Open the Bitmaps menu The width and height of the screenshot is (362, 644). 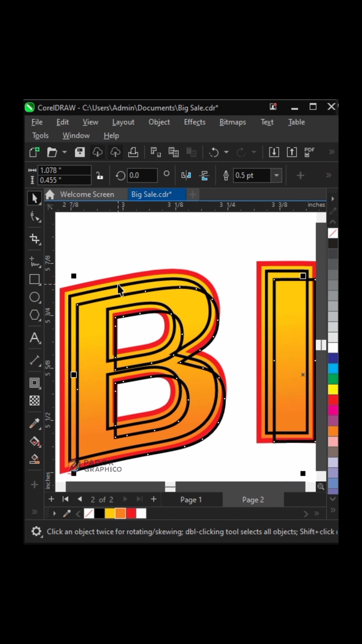pos(233,122)
